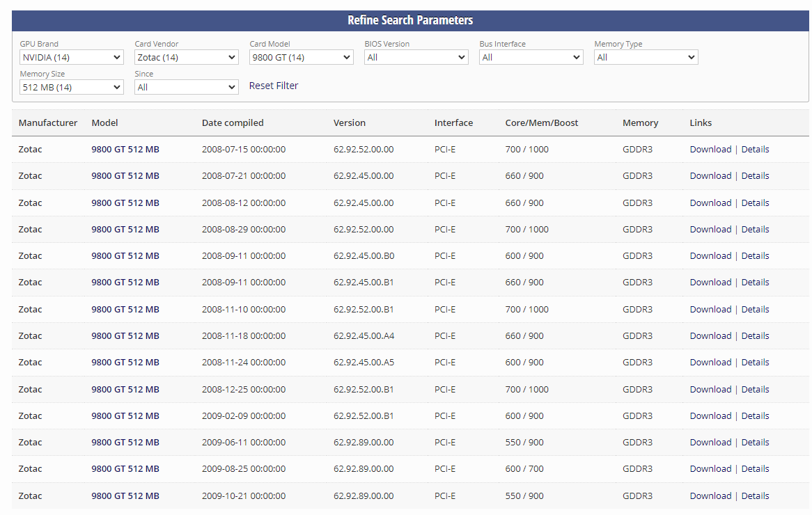Open the 9800 GT 512 MB model dated 2008-11-24
812x515 pixels.
(x=125, y=363)
